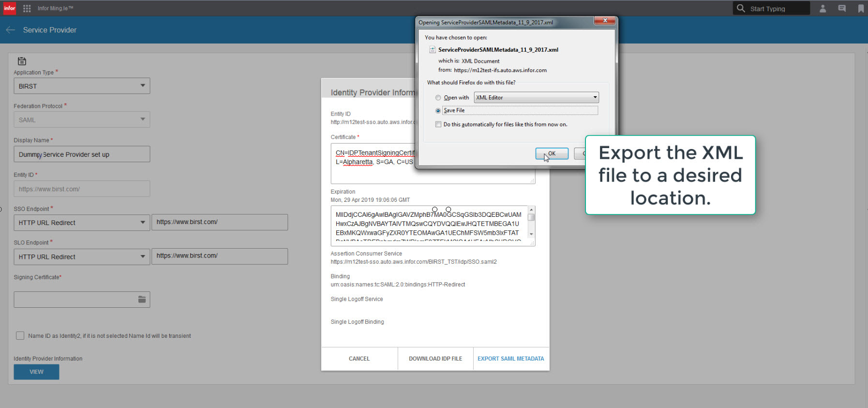
Task: Toggle Name ID as Identity2 checkbox
Action: (20, 335)
